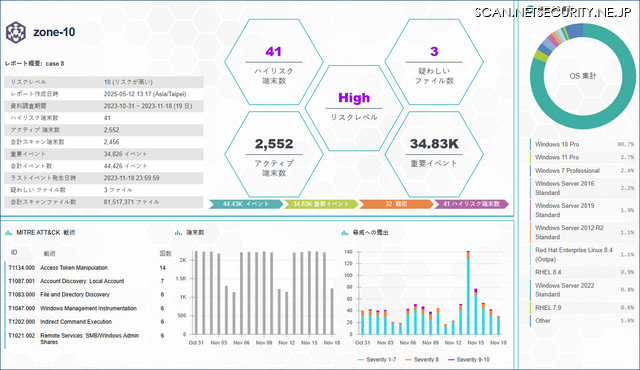Screen dimensions: 640x370
Task: Click T1021.002 Remote Services SMB row
Action: click(x=87, y=339)
